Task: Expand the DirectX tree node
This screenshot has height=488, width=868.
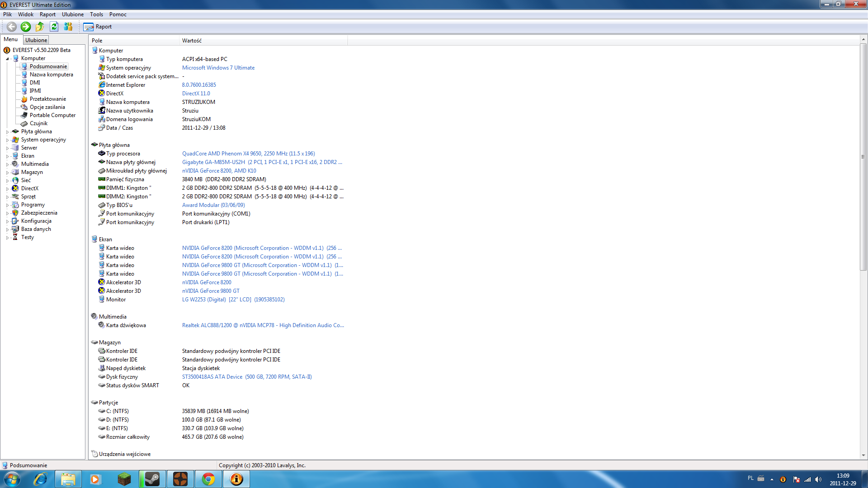Action: 7,189
